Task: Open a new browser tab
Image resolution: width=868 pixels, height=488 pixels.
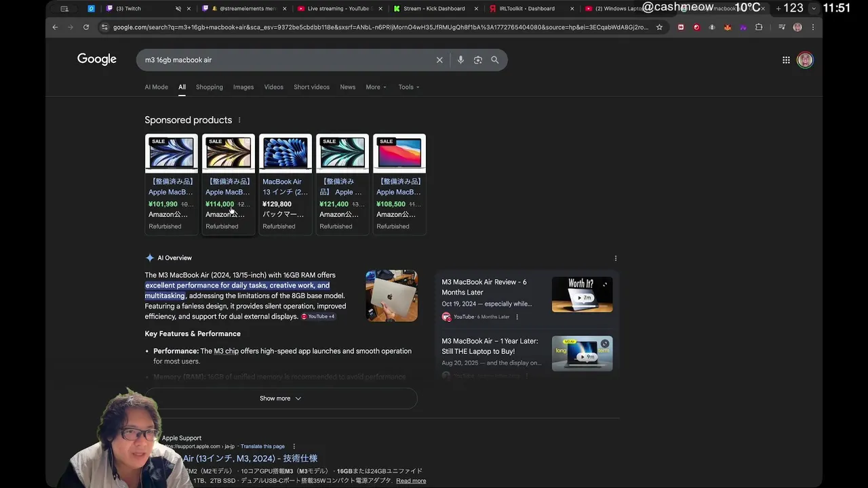Action: (x=778, y=9)
